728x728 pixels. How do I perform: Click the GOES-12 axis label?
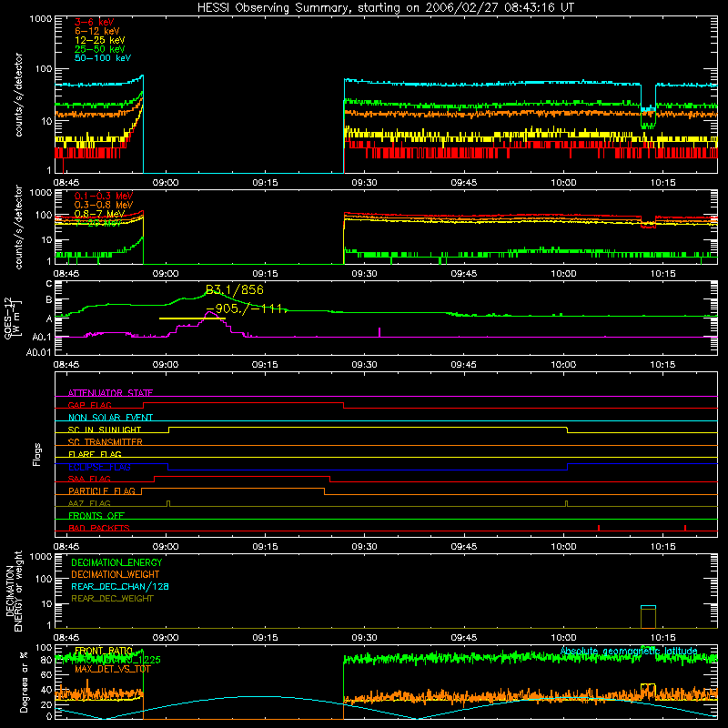pyautogui.click(x=13, y=318)
